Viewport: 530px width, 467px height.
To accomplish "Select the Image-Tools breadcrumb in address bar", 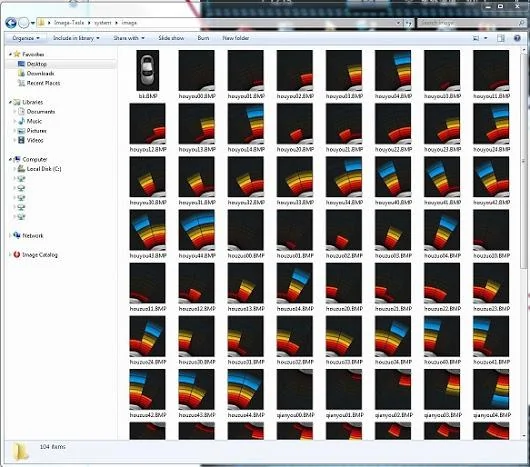I will tap(69, 23).
